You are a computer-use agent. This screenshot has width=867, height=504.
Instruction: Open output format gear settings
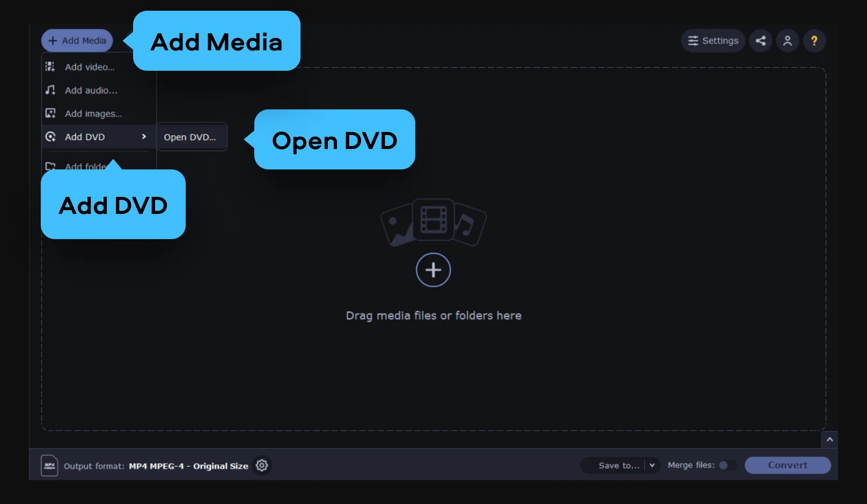(x=262, y=465)
